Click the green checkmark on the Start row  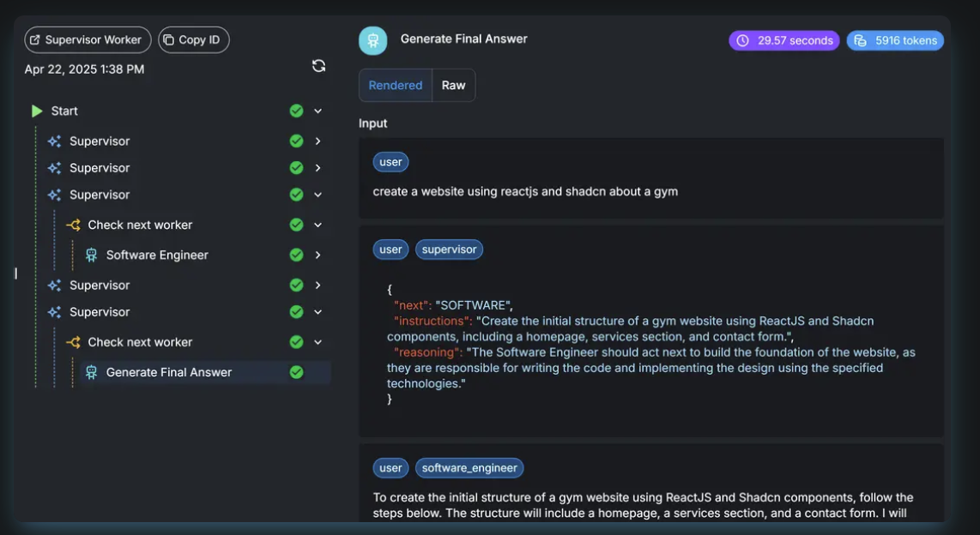tap(296, 111)
